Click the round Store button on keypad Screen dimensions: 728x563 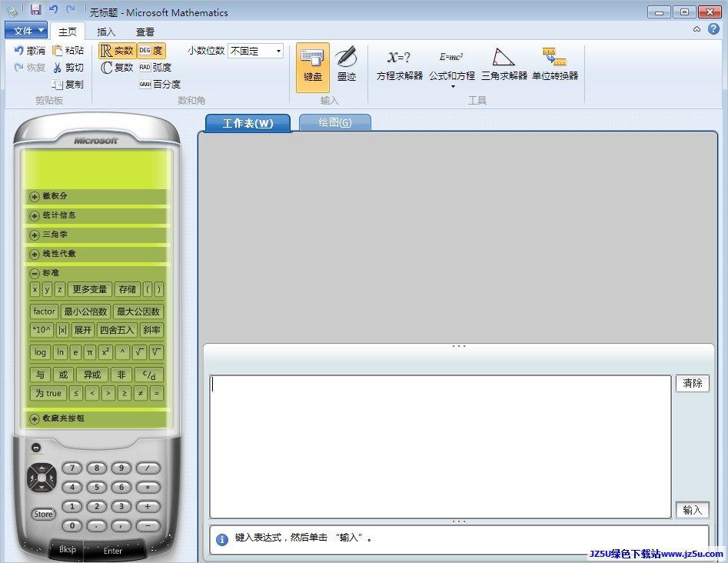43,514
